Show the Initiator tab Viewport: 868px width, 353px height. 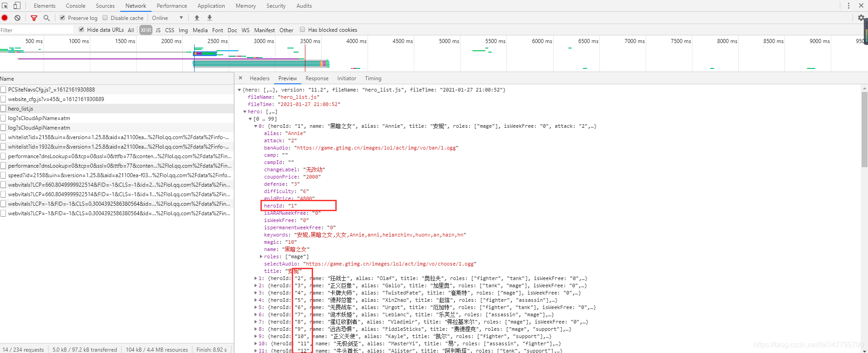coord(347,78)
